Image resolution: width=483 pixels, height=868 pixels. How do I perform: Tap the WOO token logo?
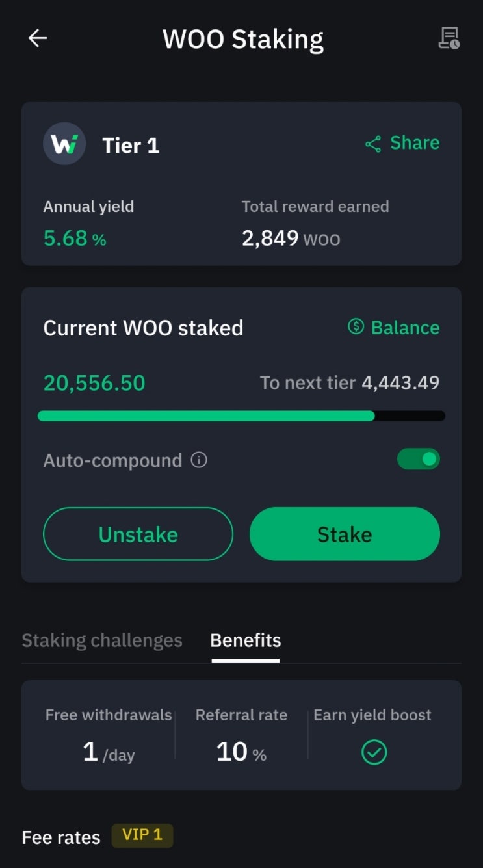[64, 144]
